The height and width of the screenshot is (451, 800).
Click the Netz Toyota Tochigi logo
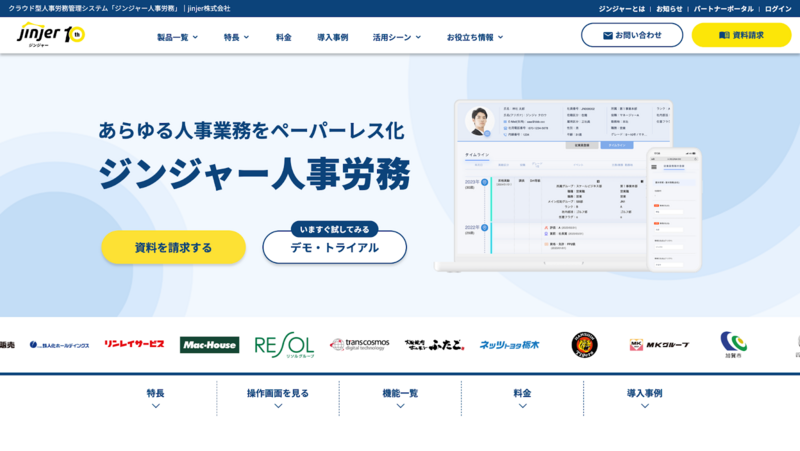click(x=509, y=345)
